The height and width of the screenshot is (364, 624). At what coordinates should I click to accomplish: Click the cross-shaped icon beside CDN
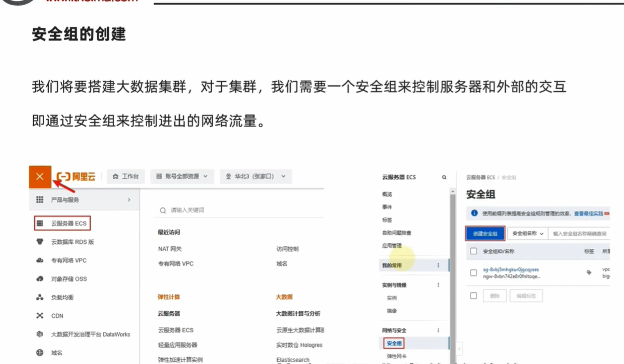click(x=40, y=315)
